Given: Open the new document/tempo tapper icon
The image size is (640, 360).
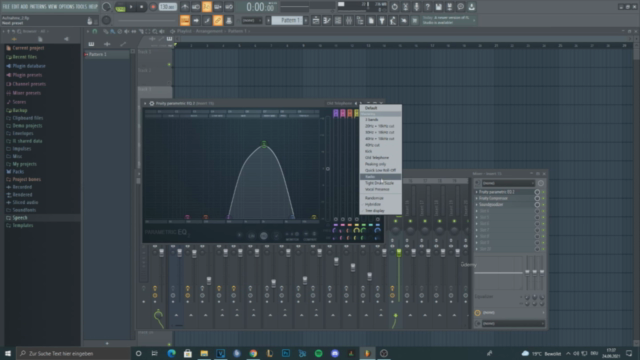Looking at the screenshot, I should [371, 20].
